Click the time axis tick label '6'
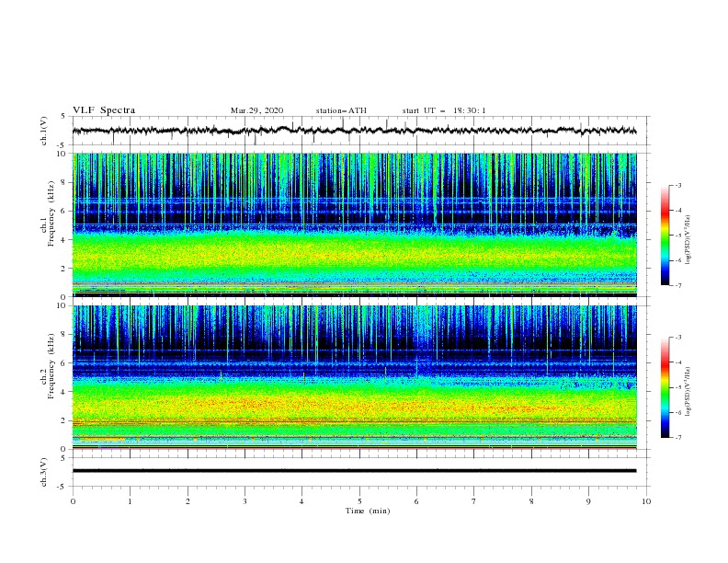This screenshot has width=728, height=563. point(416,501)
